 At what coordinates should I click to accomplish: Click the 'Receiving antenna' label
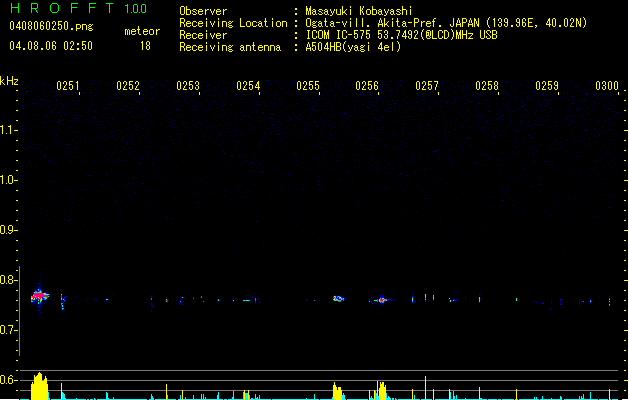230,47
